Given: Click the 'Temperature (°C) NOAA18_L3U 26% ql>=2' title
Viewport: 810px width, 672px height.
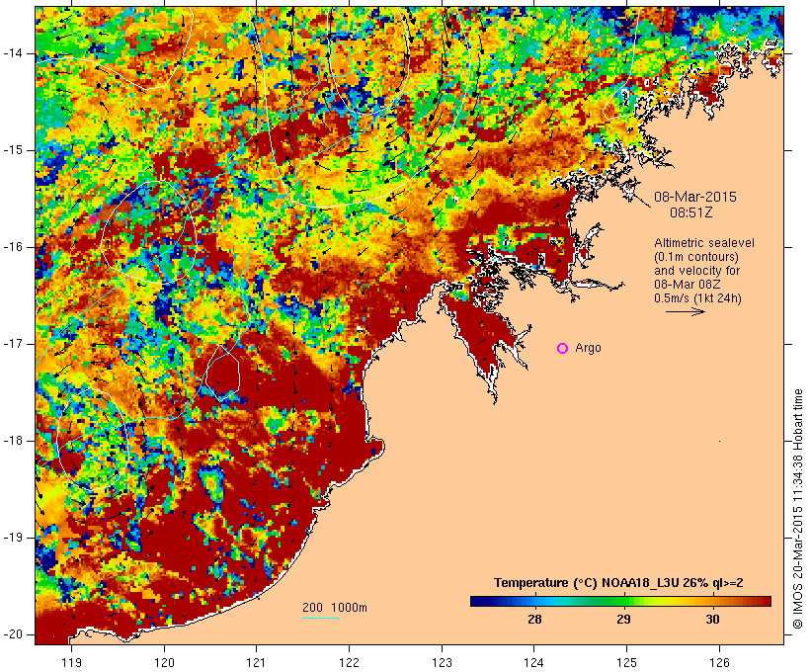Looking at the screenshot, I should [x=618, y=583].
